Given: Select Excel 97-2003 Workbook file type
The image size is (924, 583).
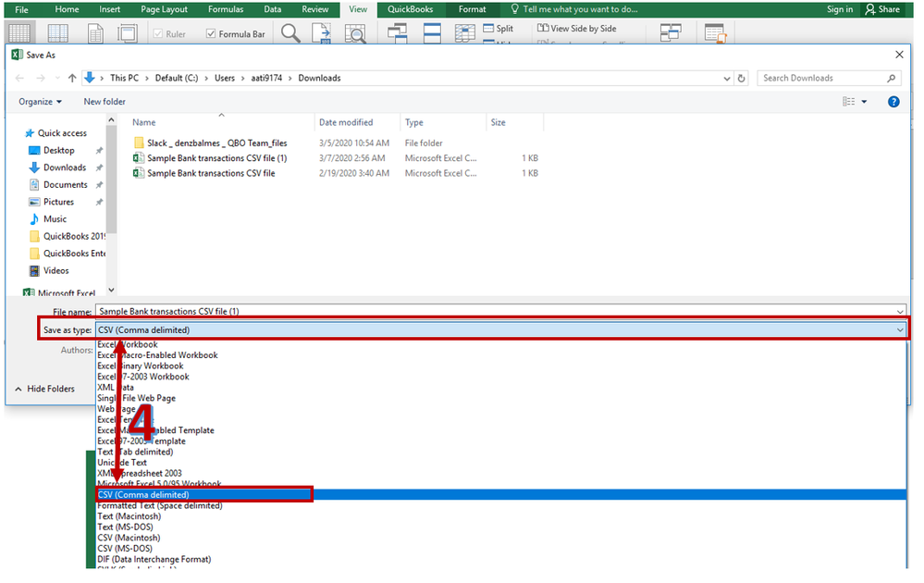Looking at the screenshot, I should coord(143,377).
